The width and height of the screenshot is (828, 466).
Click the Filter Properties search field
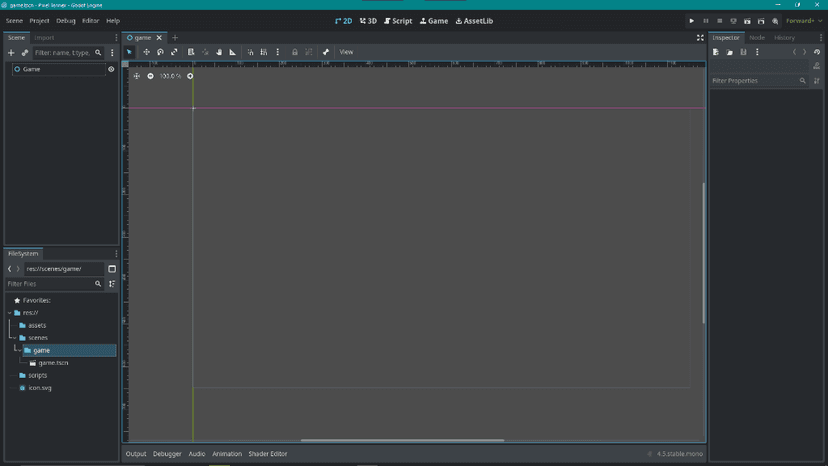(x=754, y=81)
